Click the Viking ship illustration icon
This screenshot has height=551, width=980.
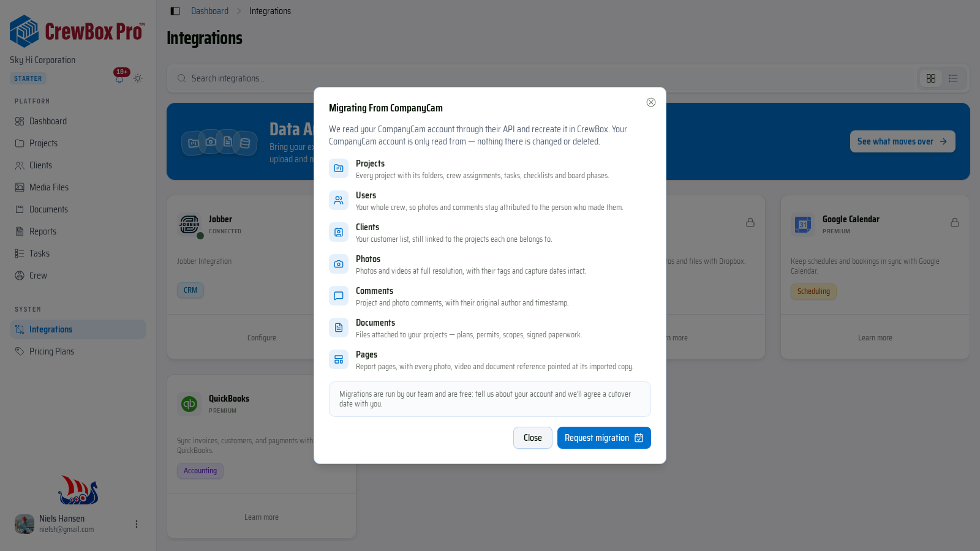pos(78,490)
